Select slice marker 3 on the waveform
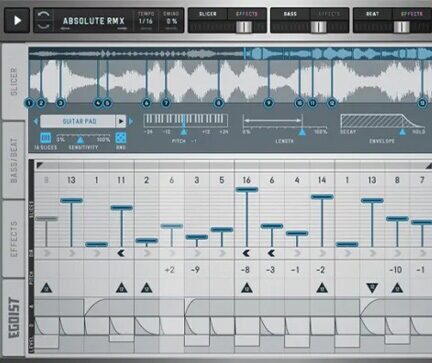 point(60,103)
